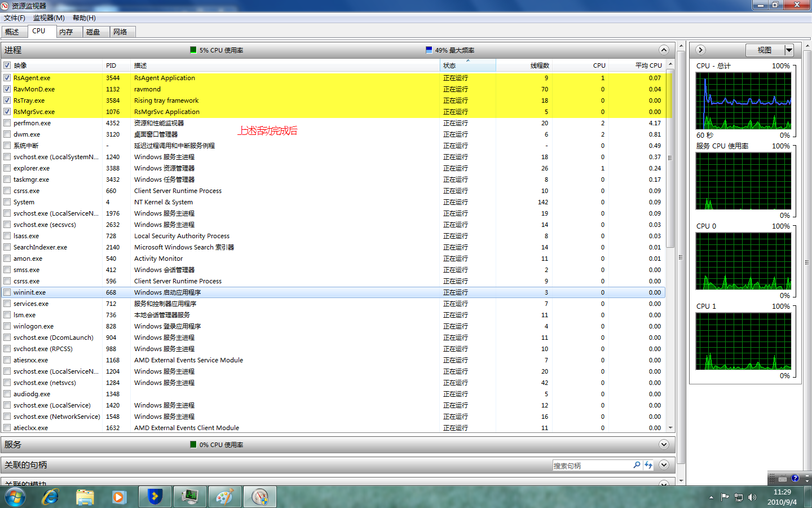Open the 监视器(M) menu
This screenshot has height=508, width=812.
49,18
